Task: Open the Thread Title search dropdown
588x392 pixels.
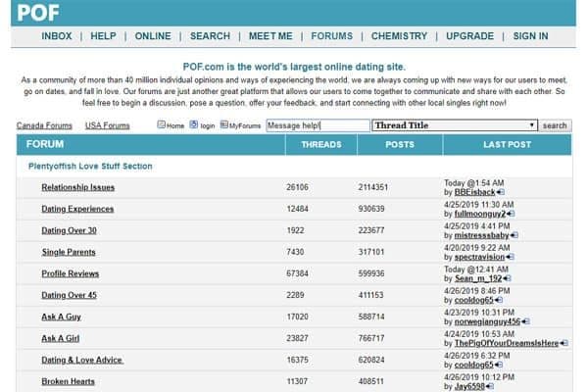Action: pyautogui.click(x=455, y=125)
